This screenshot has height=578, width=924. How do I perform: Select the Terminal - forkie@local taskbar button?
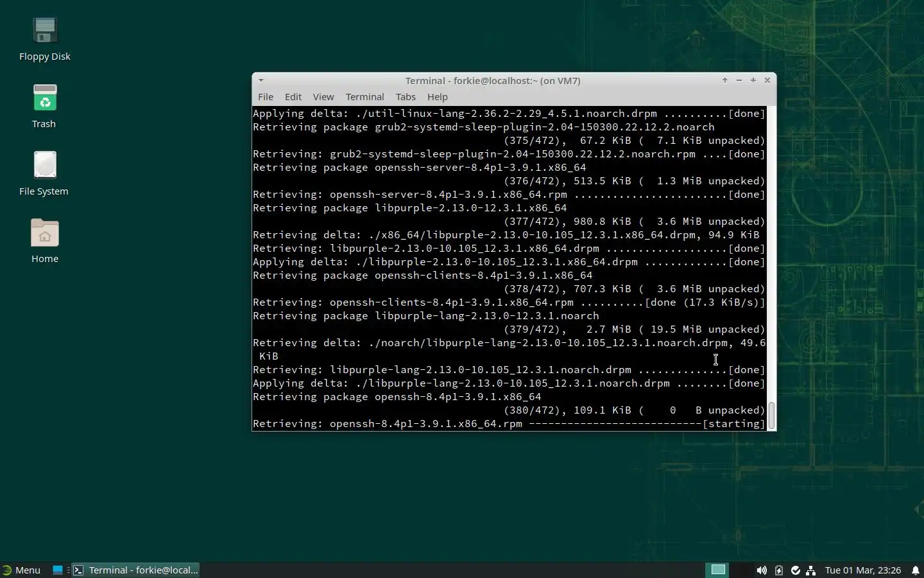click(135, 570)
